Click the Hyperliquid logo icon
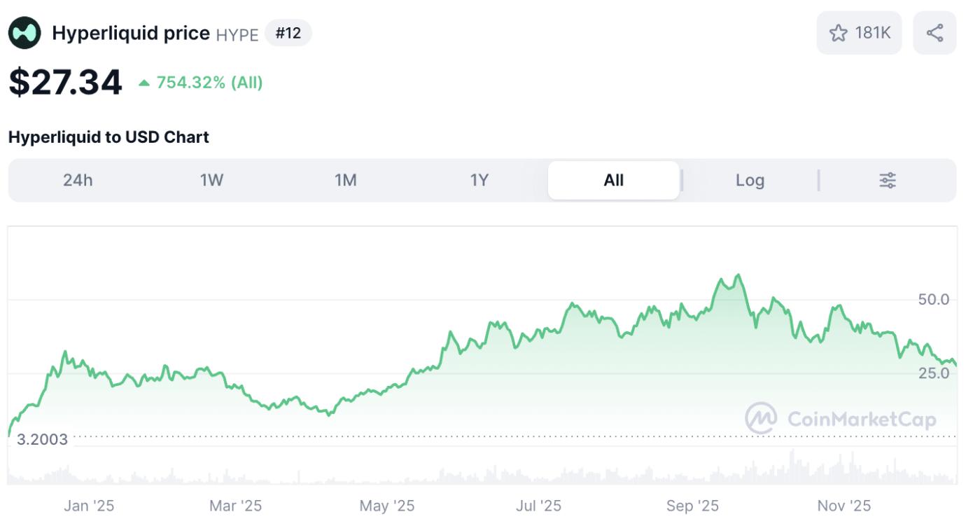This screenshot has height=526, width=980. [24, 33]
